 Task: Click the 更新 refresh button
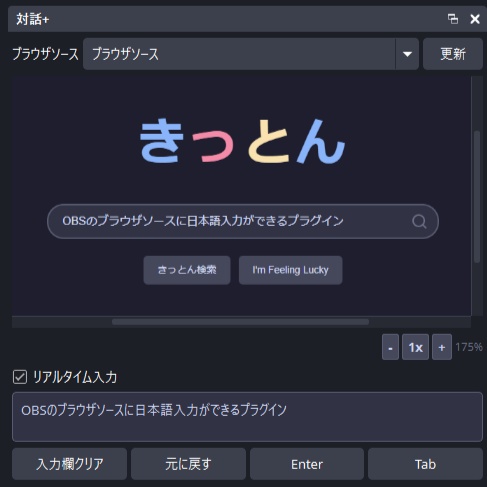[x=453, y=54]
